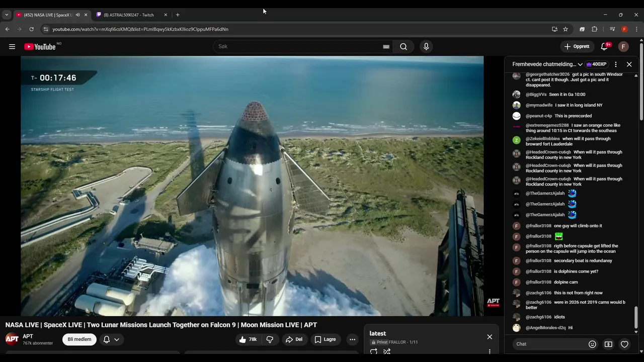Like the video with thumbs up
Image resolution: width=644 pixels, height=362 pixels.
tap(248, 339)
